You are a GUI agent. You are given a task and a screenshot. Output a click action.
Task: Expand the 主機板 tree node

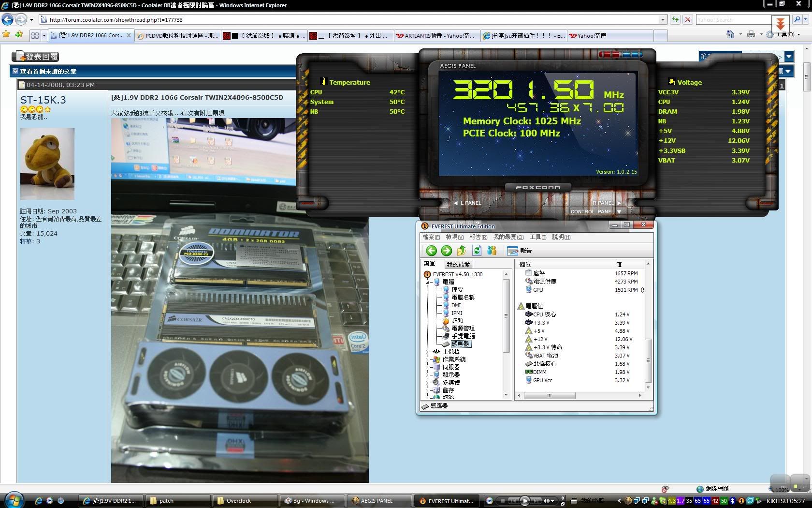427,352
